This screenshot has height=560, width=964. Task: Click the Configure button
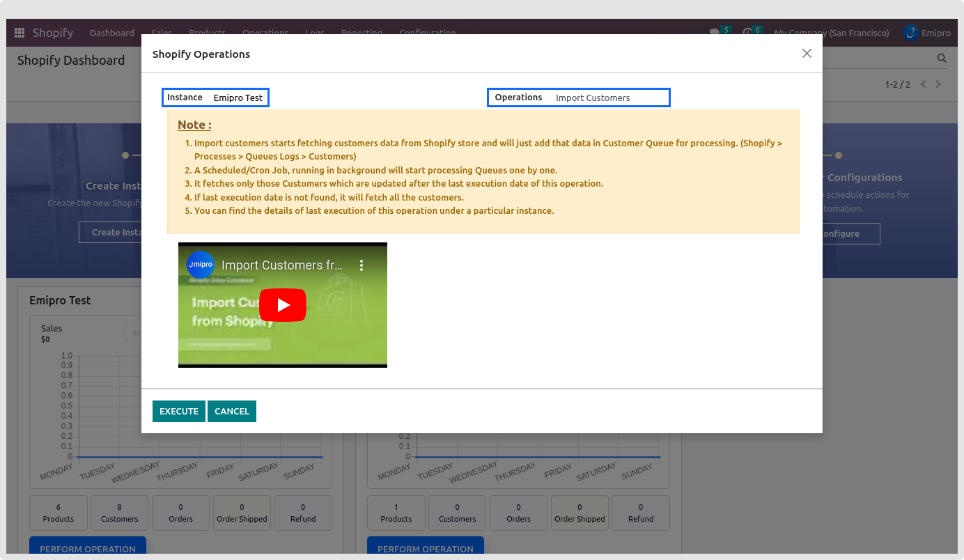pos(851,233)
